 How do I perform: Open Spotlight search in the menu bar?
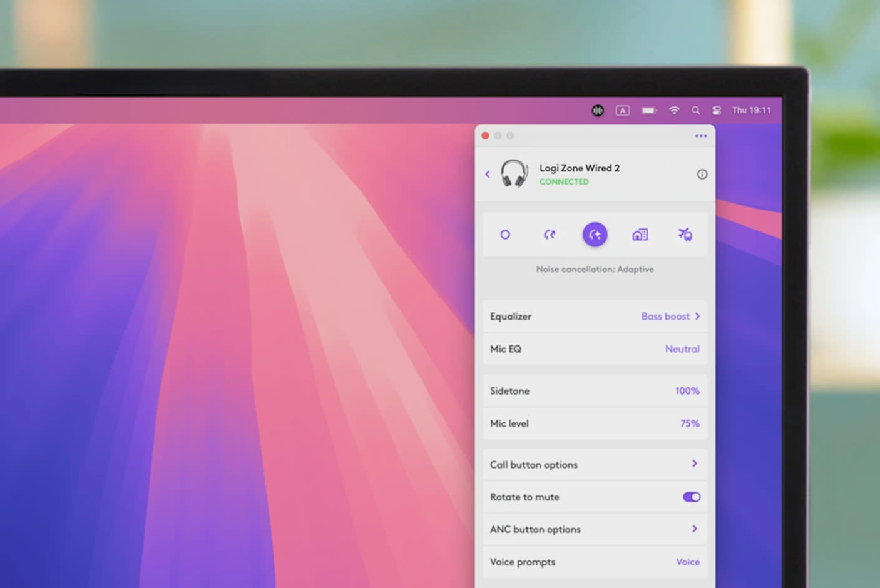[x=695, y=111]
